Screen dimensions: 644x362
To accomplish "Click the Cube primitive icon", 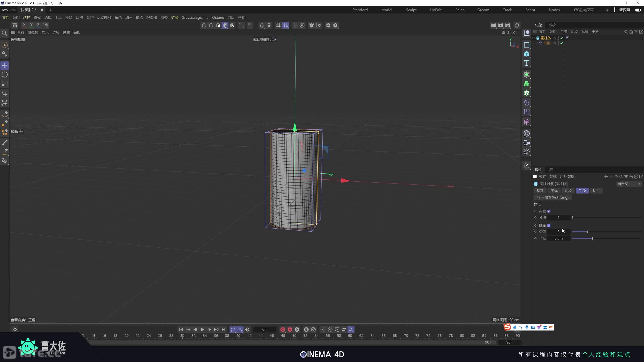I will tap(526, 54).
